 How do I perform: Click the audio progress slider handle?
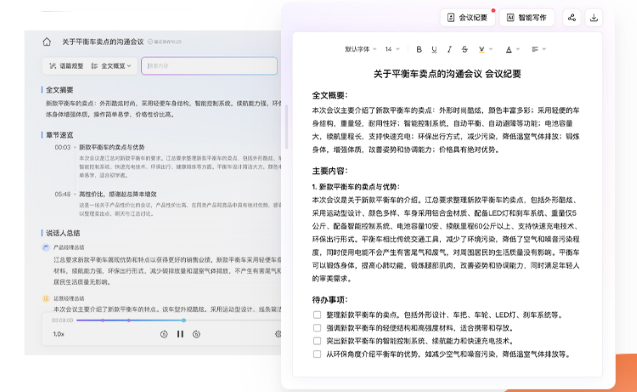pyautogui.click(x=184, y=321)
